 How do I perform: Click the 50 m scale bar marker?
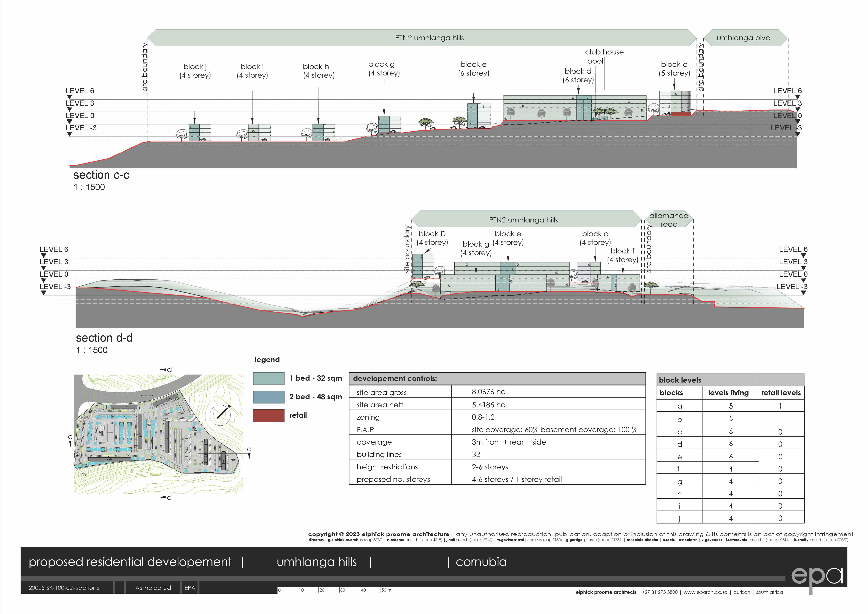386,590
